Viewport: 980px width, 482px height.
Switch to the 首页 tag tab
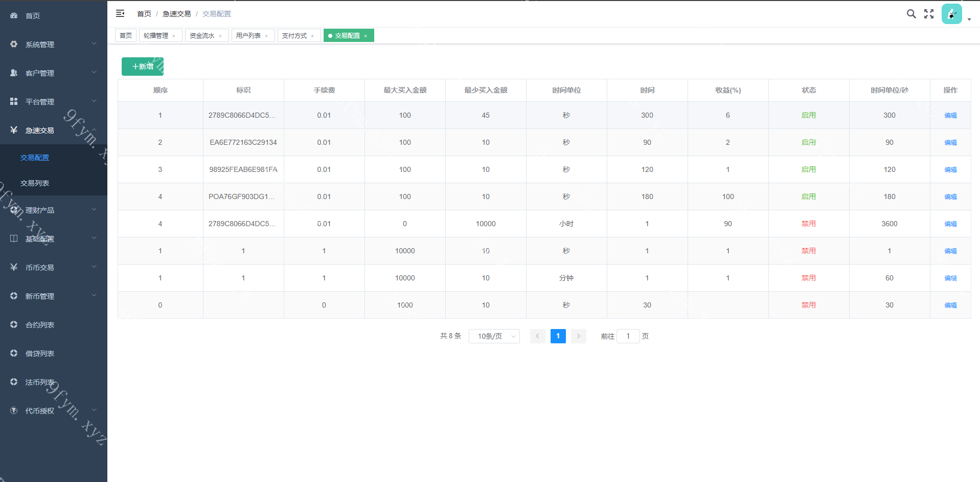[126, 35]
